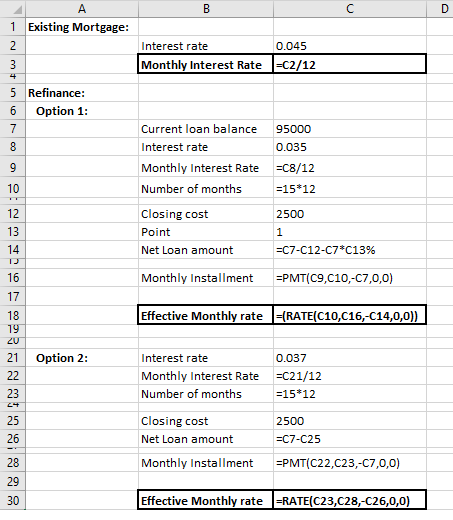Click the formula =C2/12 cell
The width and height of the screenshot is (453, 520).
tap(350, 64)
